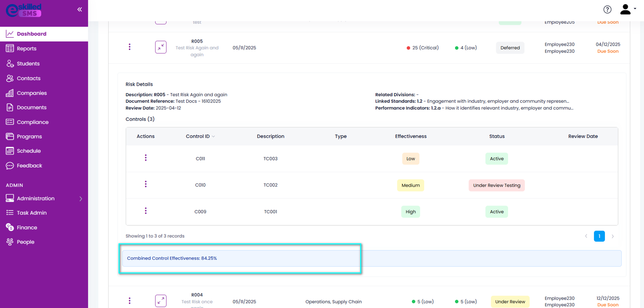This screenshot has height=308, width=644.
Task: Click the Deferred status badge for R005
Action: pyautogui.click(x=510, y=48)
